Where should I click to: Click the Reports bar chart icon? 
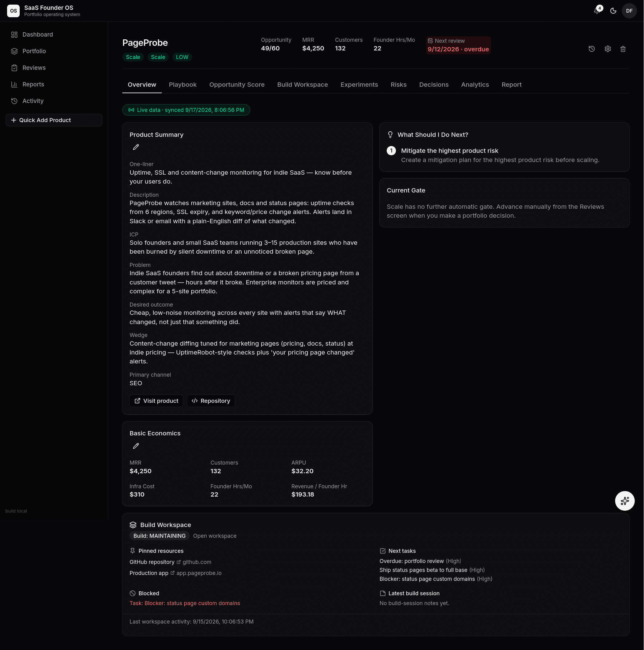click(14, 85)
